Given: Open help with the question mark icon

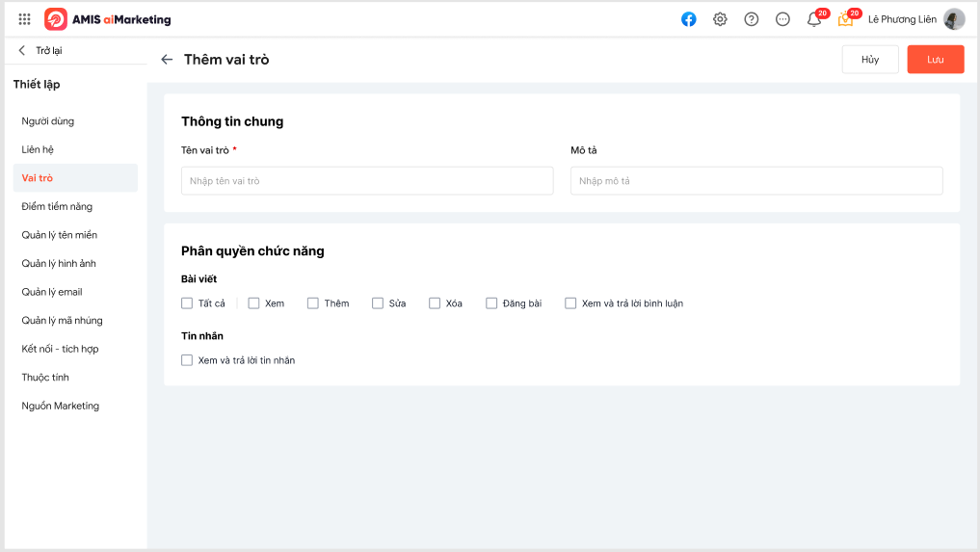Looking at the screenshot, I should pyautogui.click(x=752, y=19).
